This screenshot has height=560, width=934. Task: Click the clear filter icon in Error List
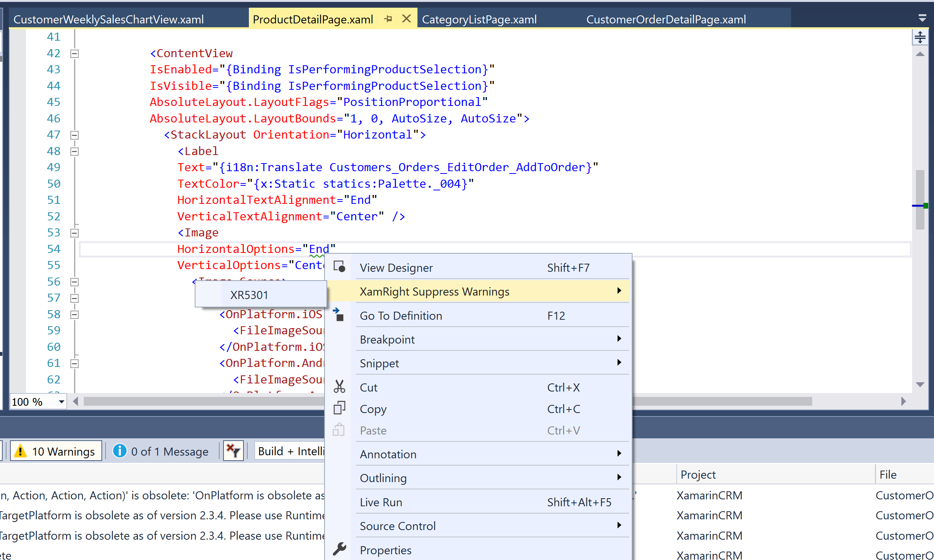coord(233,451)
